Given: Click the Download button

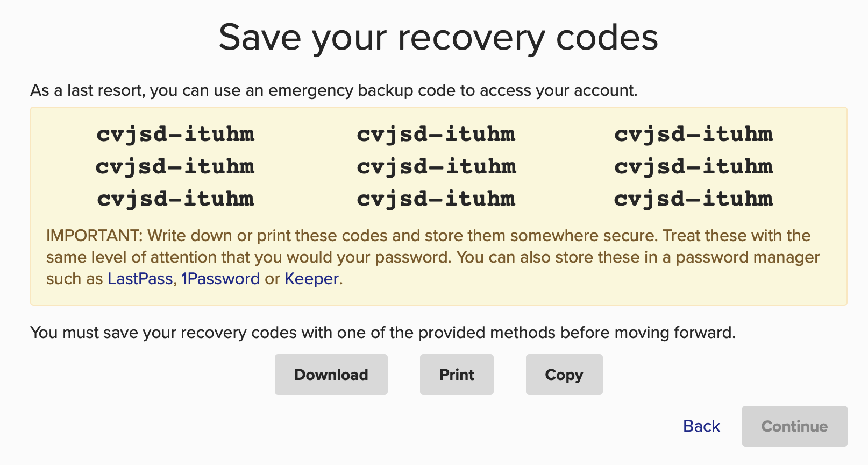Looking at the screenshot, I should (x=331, y=375).
